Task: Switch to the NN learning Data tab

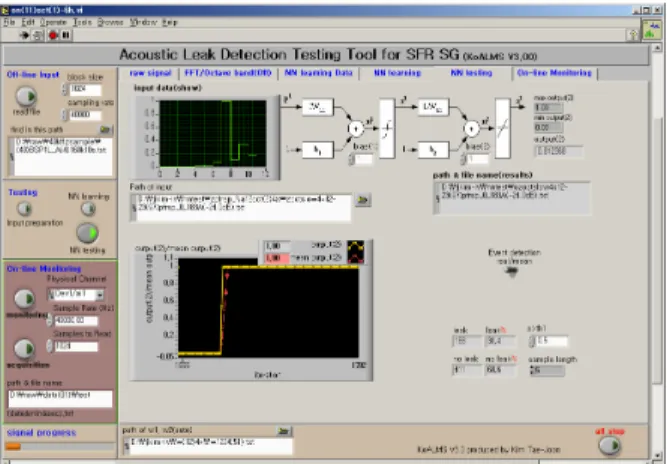Action: point(319,73)
